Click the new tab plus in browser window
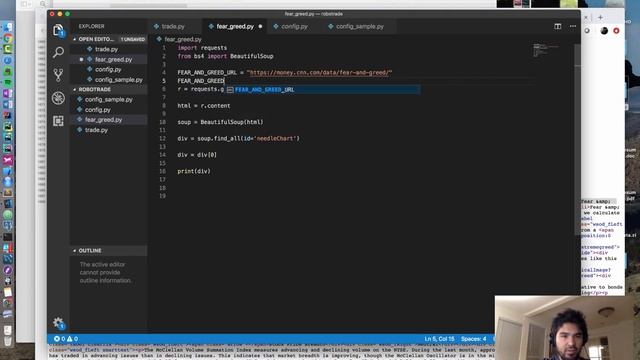 tap(600, 17)
